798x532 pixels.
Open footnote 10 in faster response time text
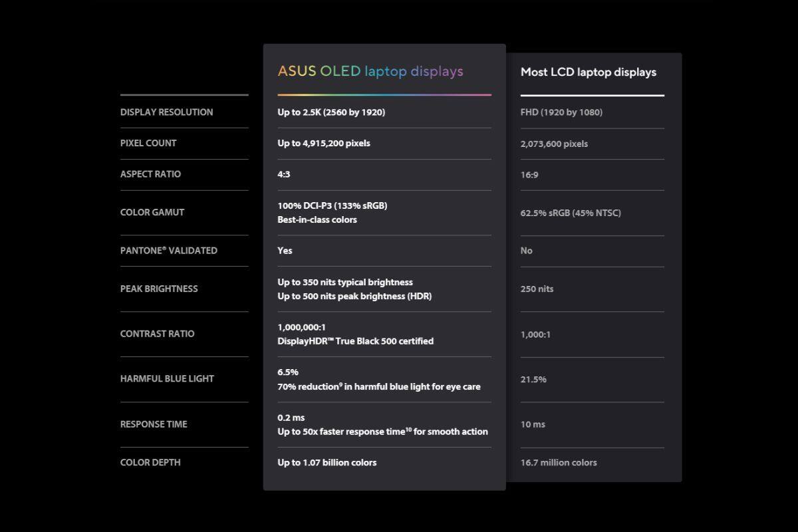408,429
